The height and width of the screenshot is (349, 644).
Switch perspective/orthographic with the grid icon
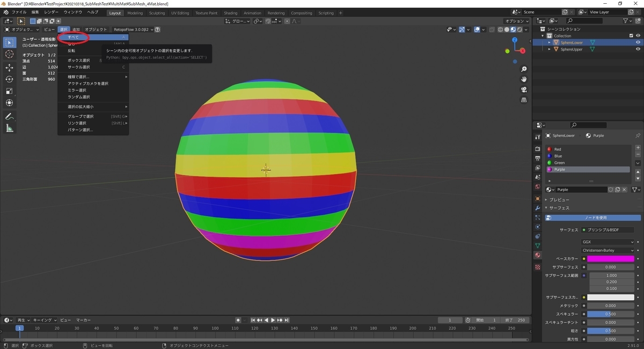524,100
